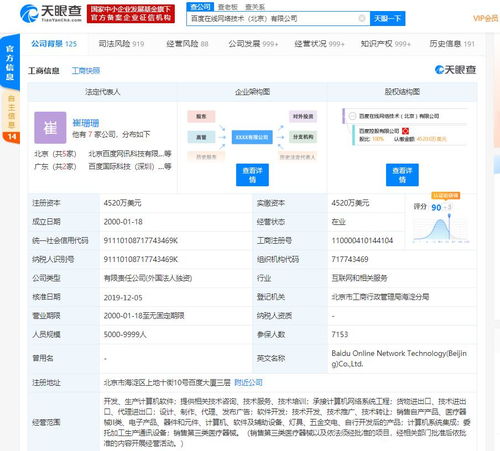The height and width of the screenshot is (451, 500).
Task: Open the 工商快照 link
Action: [x=86, y=70]
